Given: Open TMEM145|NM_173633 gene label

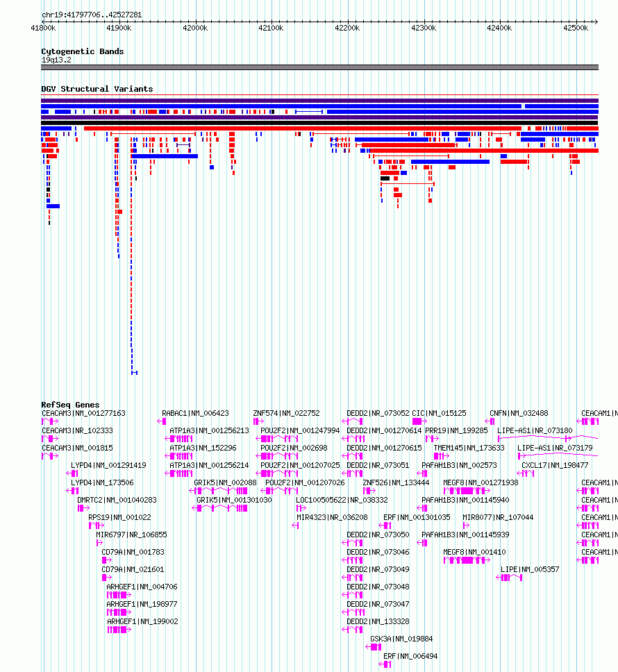Looking at the screenshot, I should point(469,448).
